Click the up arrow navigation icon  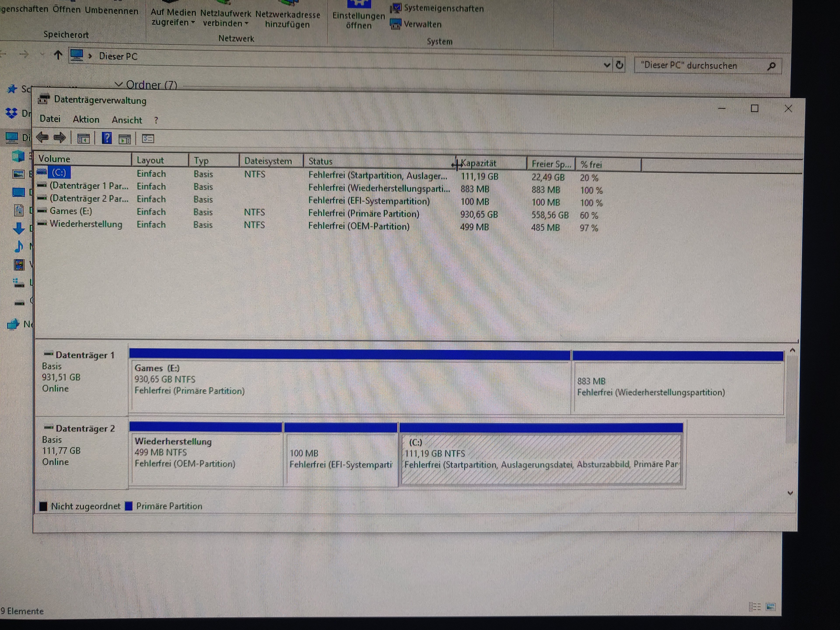(58, 55)
